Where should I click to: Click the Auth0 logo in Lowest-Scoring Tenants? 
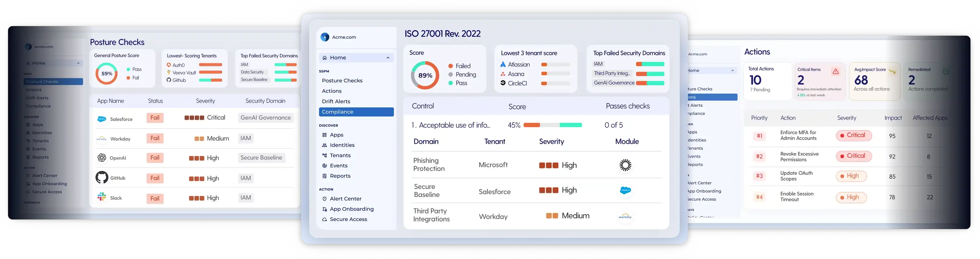tap(169, 65)
